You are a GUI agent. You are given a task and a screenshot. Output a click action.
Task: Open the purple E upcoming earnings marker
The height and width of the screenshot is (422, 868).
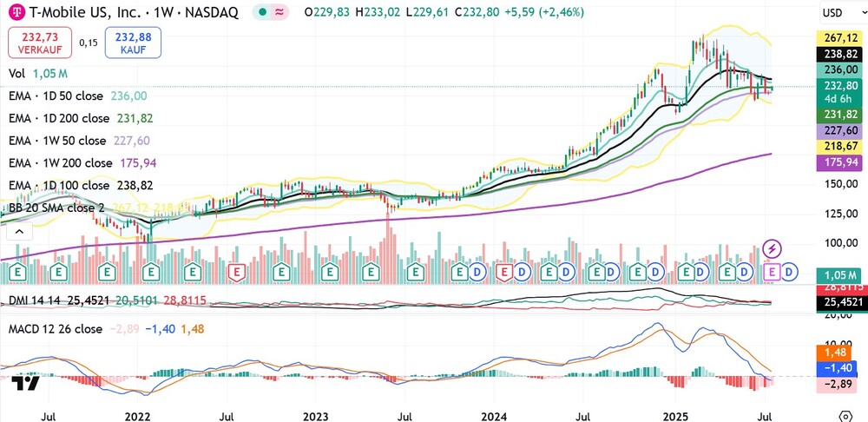(772, 272)
